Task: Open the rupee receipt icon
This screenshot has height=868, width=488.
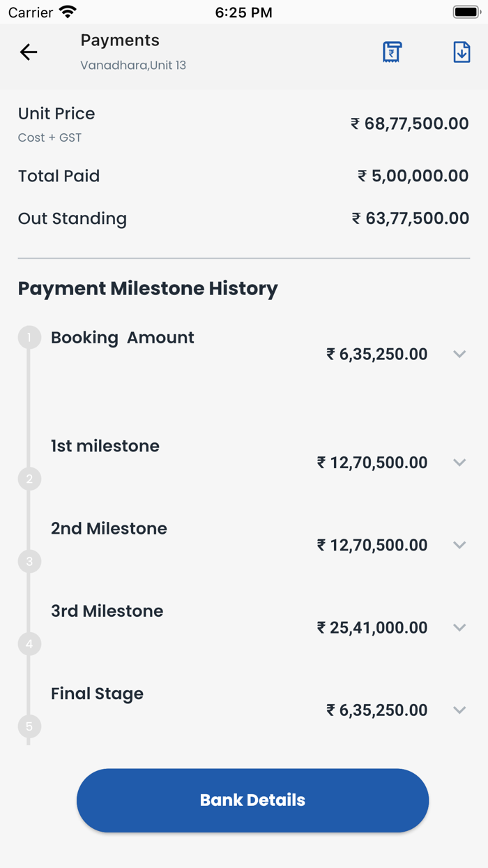Action: (392, 52)
